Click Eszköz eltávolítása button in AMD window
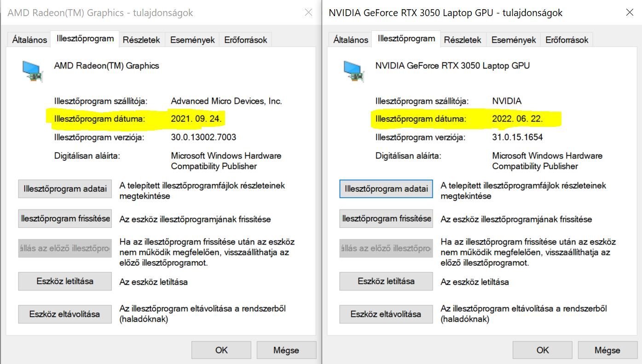Viewport: 642px width, 364px height. pos(65,314)
